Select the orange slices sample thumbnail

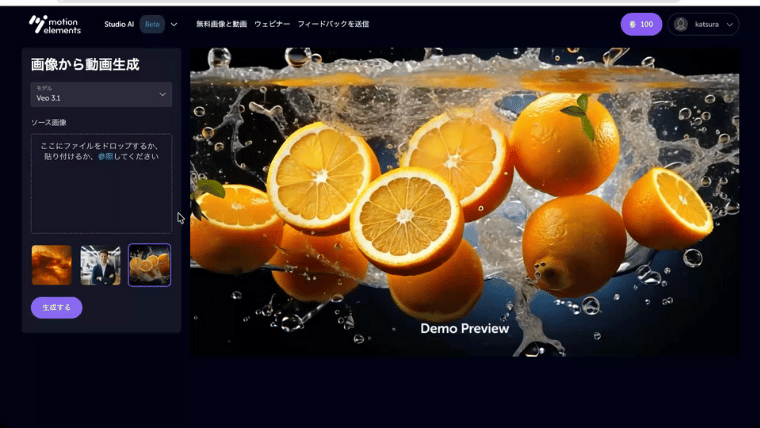tap(149, 265)
